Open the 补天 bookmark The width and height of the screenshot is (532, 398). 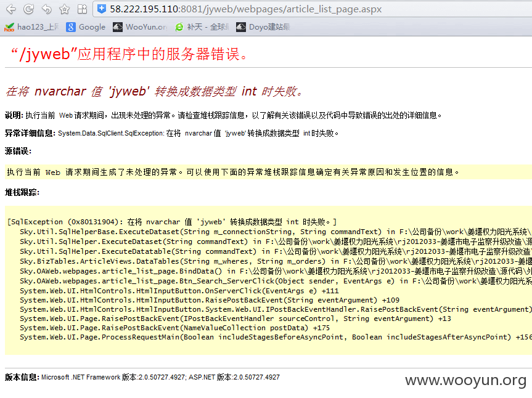pyautogui.click(x=202, y=26)
